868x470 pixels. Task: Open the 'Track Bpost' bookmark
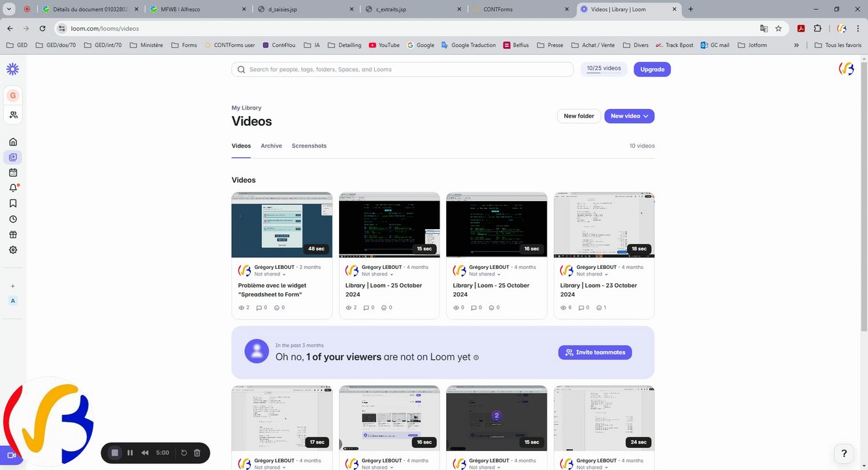tap(675, 45)
